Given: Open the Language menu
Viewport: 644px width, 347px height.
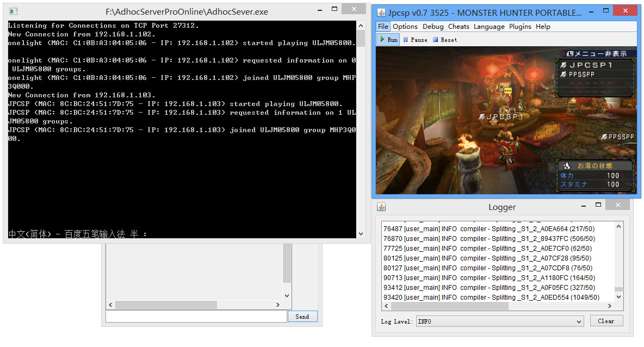Looking at the screenshot, I should tap(489, 27).
